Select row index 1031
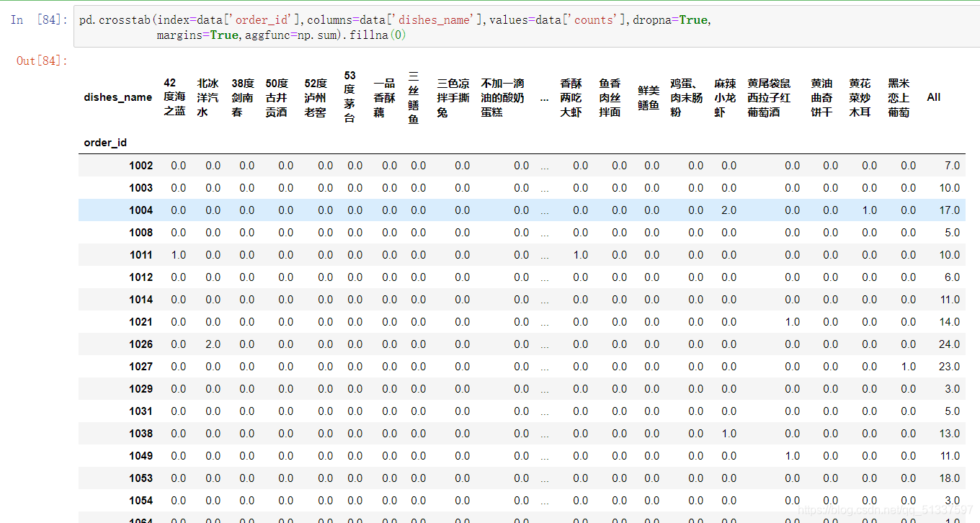This screenshot has height=523, width=980. [141, 411]
